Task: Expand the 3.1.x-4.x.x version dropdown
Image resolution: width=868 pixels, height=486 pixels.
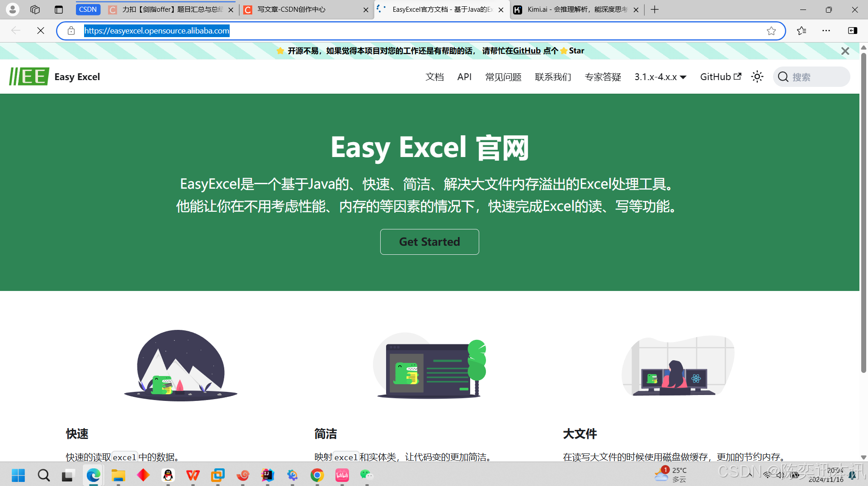Action: click(660, 76)
